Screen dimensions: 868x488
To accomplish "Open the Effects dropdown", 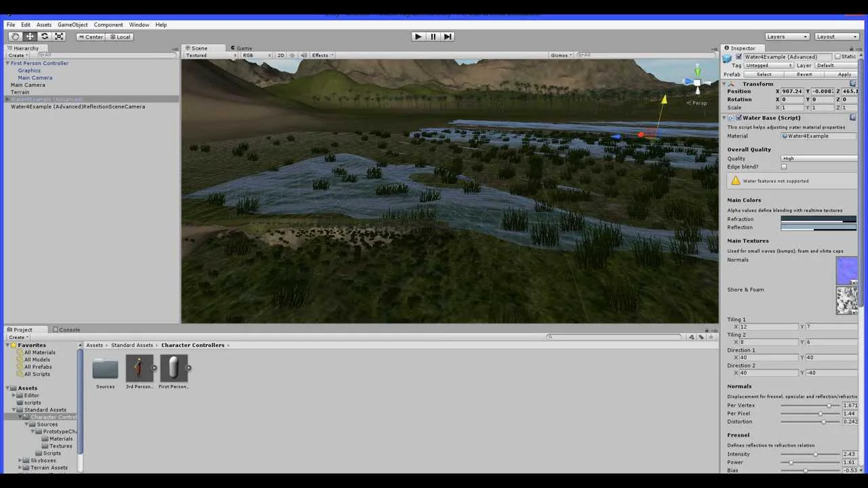I will [322, 55].
